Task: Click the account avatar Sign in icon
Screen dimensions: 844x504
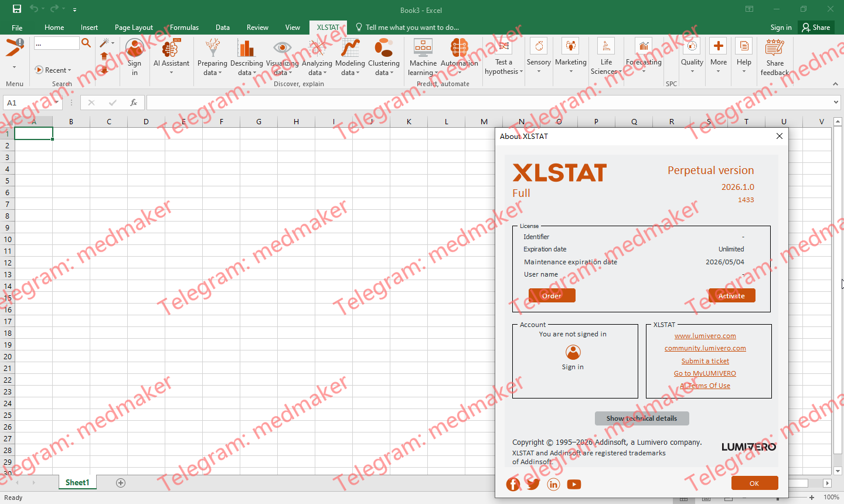Action: (x=573, y=352)
